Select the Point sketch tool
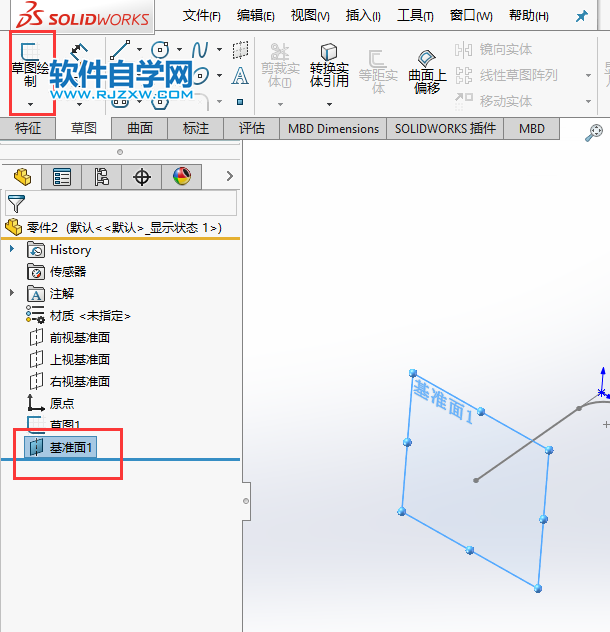 [240, 102]
